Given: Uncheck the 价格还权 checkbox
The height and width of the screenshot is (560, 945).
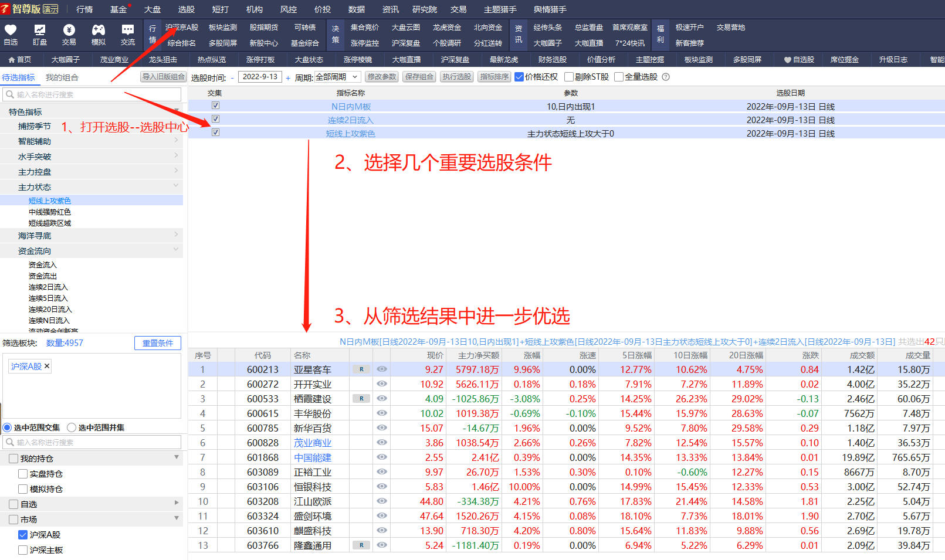Looking at the screenshot, I should [519, 77].
